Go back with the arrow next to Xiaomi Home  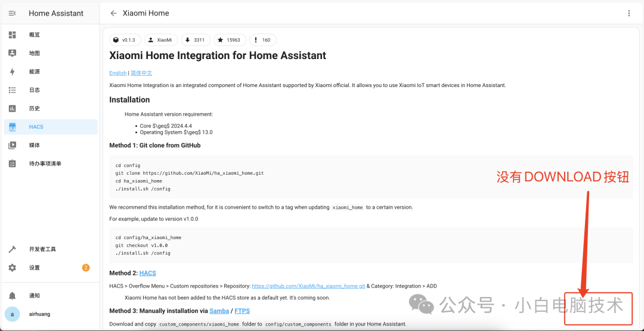point(114,13)
